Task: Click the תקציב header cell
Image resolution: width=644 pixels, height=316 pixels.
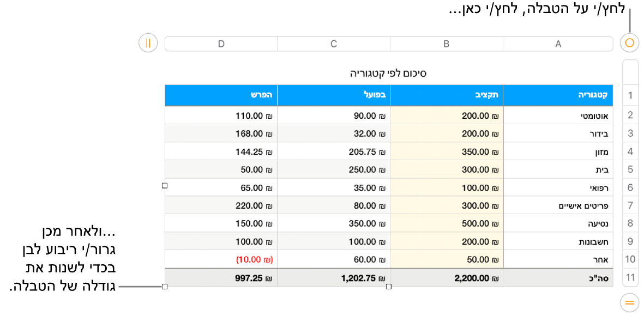Action: 447,96
